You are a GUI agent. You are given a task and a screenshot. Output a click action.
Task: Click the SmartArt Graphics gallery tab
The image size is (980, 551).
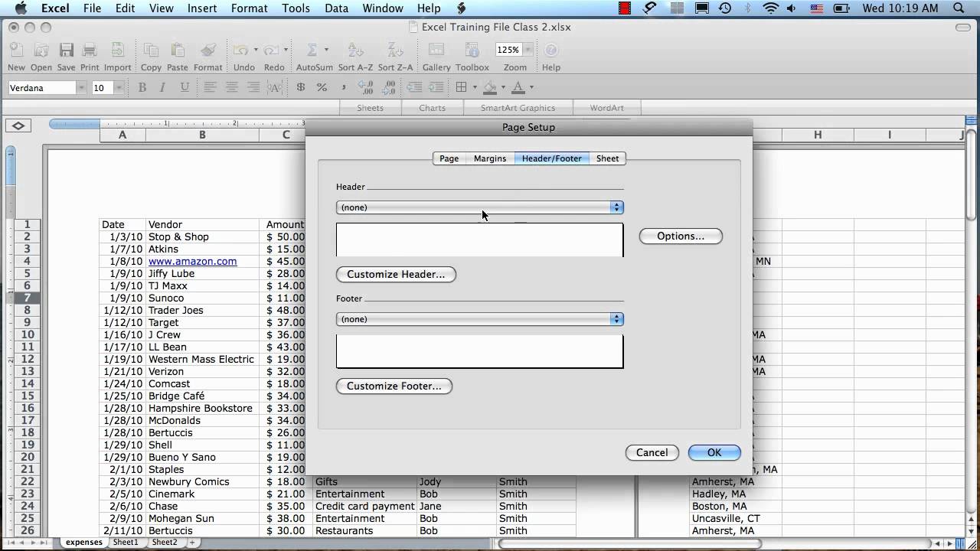pos(518,108)
